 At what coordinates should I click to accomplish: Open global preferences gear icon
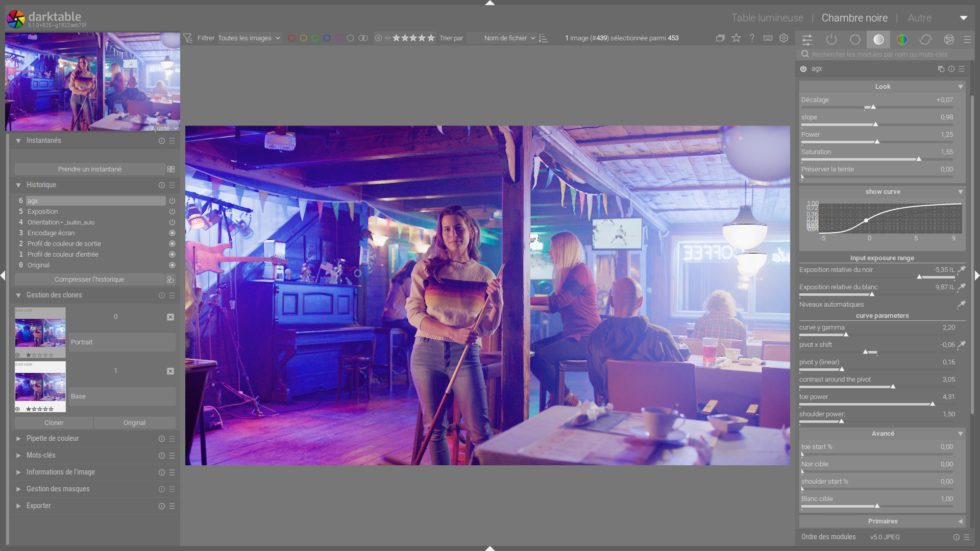pos(784,38)
